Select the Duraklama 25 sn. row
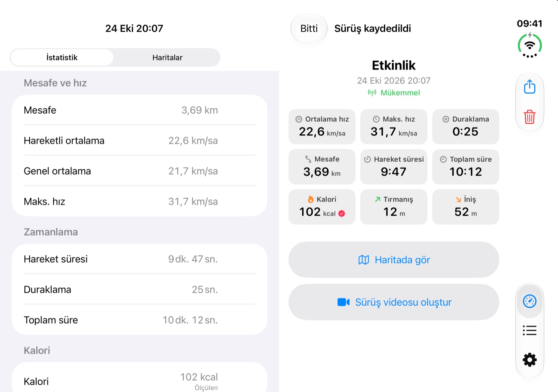 [139, 289]
